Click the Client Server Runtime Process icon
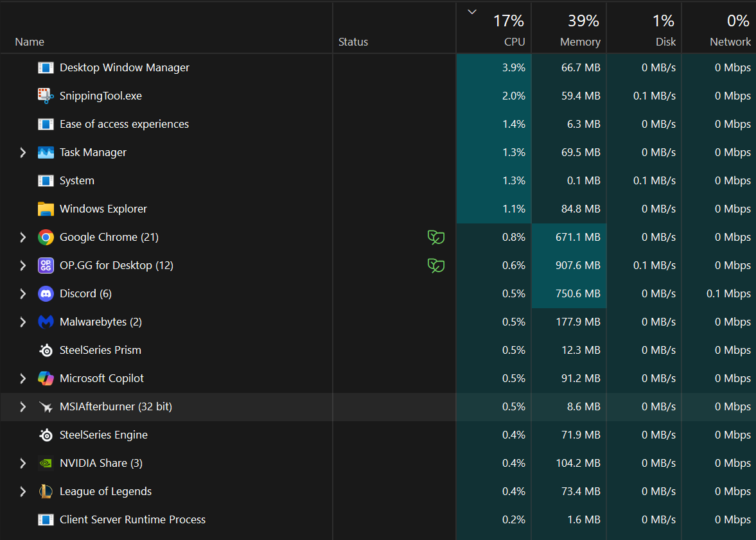The height and width of the screenshot is (540, 756). 46,519
